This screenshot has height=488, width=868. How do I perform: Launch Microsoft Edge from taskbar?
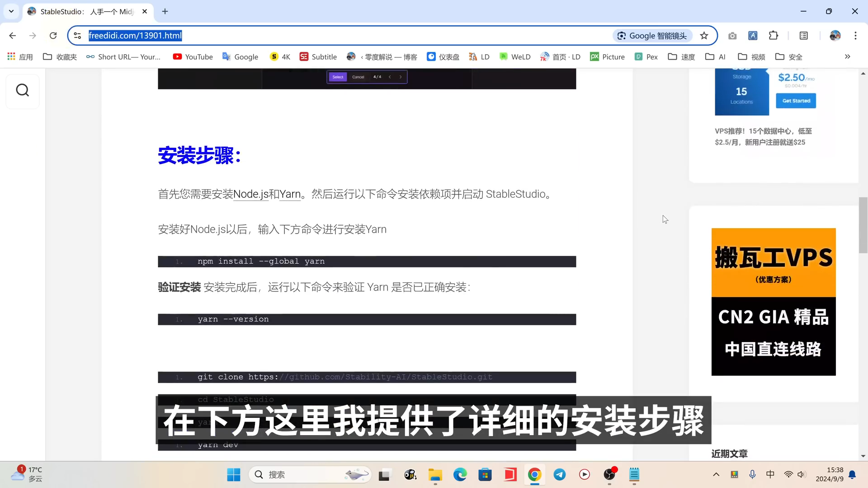(460, 474)
